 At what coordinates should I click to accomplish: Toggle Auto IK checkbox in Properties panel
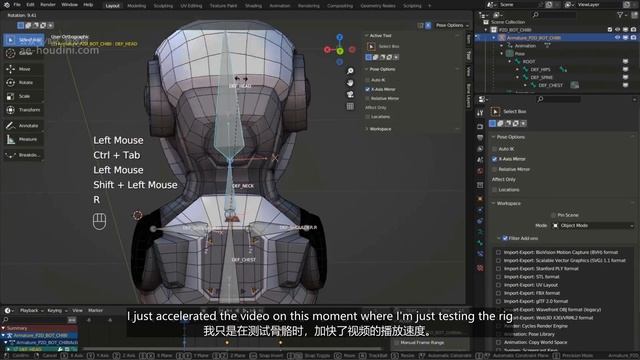495,149
